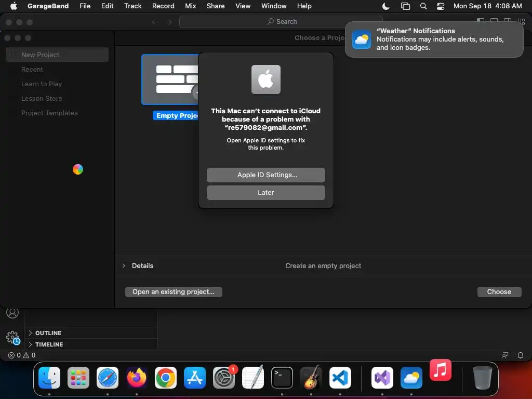
Task: Click the VS Code Search field
Action: [x=281, y=22]
